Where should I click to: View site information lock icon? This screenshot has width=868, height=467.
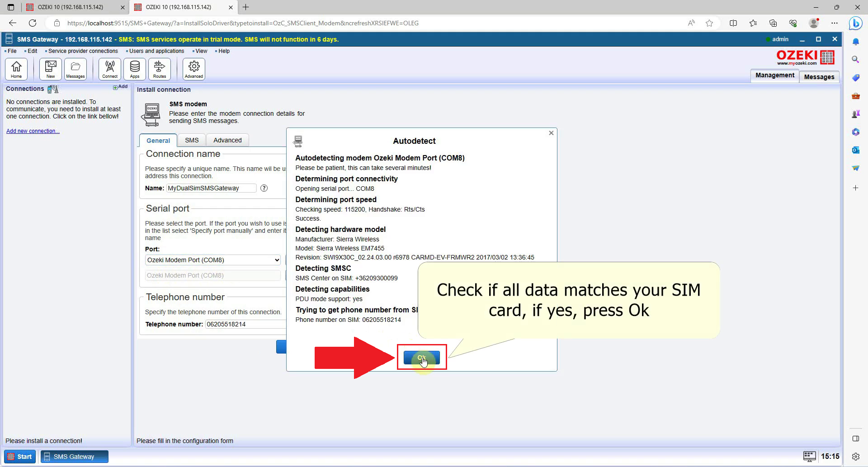[x=57, y=23]
